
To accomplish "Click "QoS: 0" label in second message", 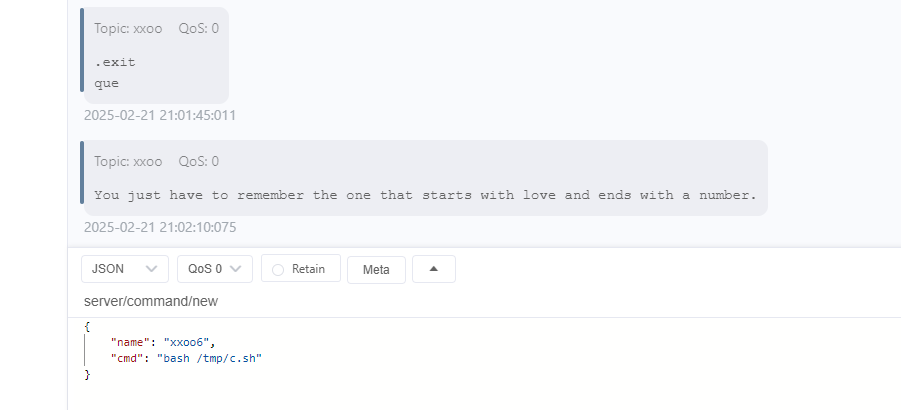I will [198, 161].
